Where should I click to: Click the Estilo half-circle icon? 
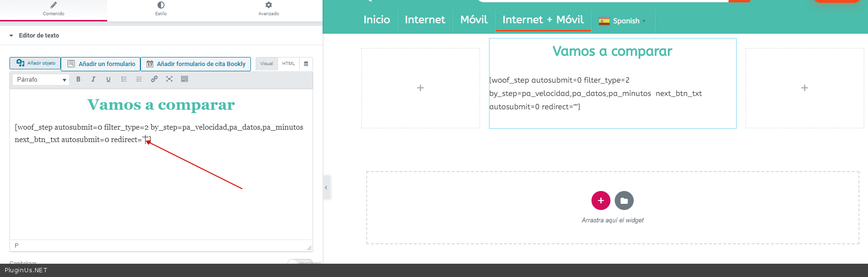(161, 5)
